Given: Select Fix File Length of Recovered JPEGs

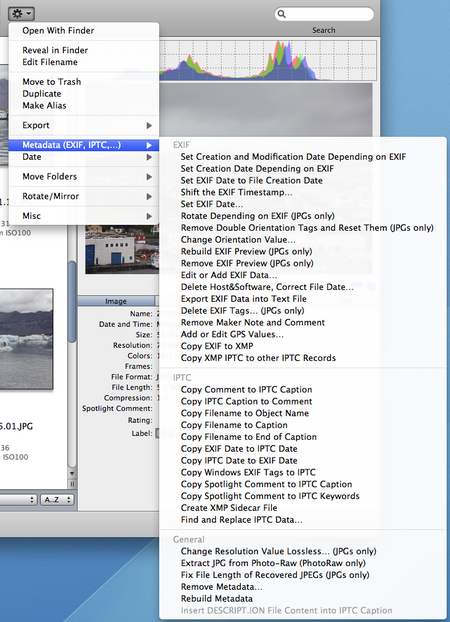Looking at the screenshot, I should click(x=303, y=575).
